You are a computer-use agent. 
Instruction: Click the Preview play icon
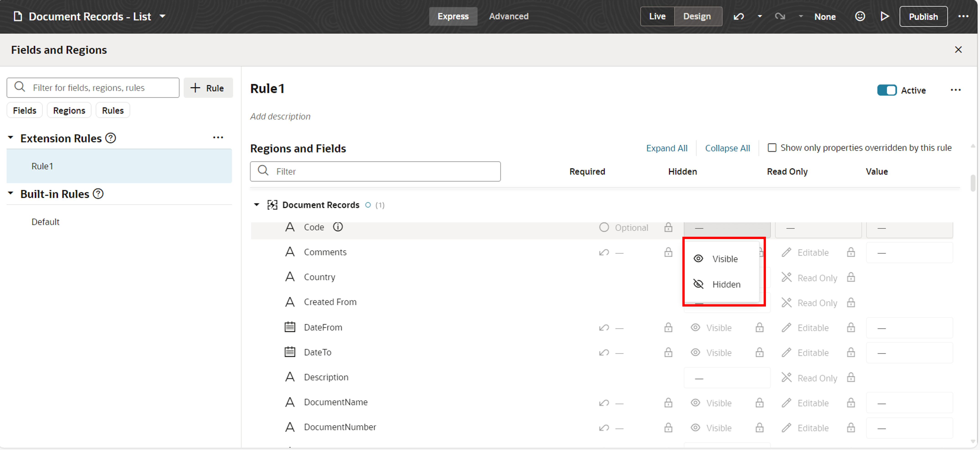click(x=885, y=16)
